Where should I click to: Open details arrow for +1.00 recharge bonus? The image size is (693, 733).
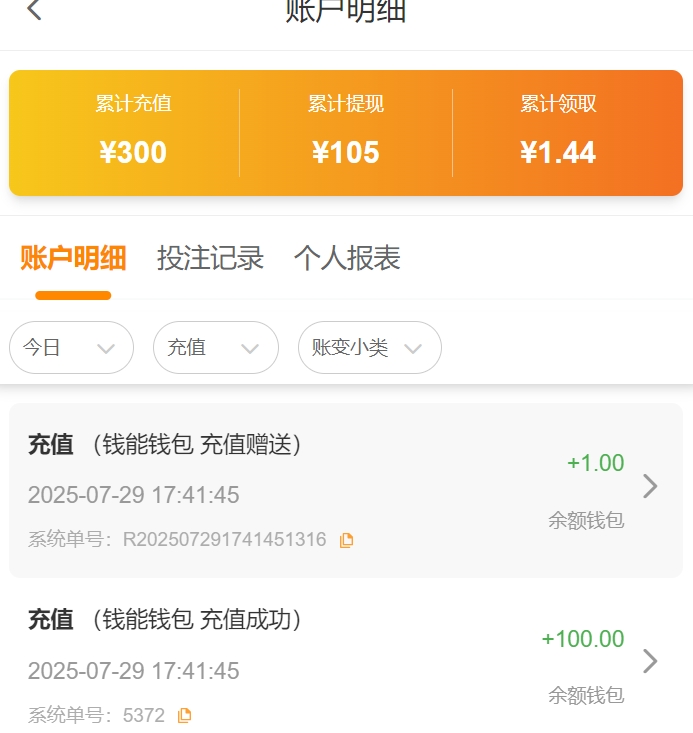[x=650, y=486]
